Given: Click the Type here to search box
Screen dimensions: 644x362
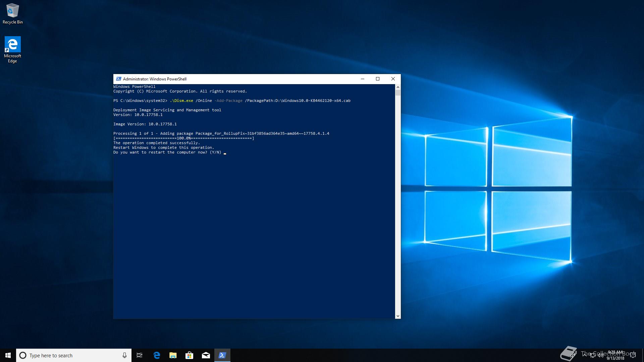Looking at the screenshot, I should point(73,355).
